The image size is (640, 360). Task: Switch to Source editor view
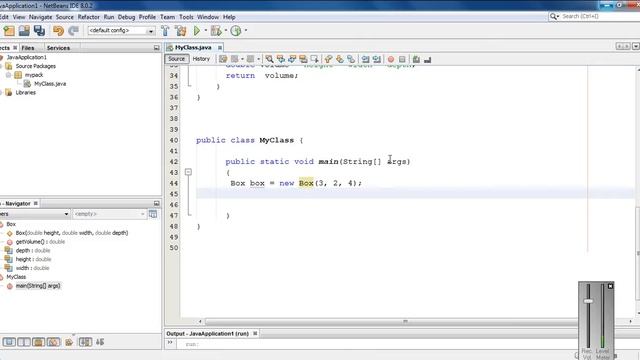pos(177,59)
